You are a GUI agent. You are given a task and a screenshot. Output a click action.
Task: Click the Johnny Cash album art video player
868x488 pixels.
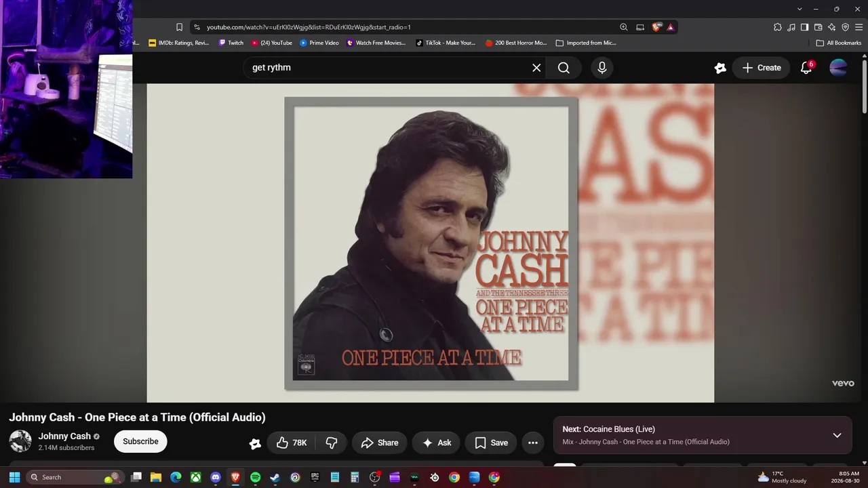click(431, 243)
